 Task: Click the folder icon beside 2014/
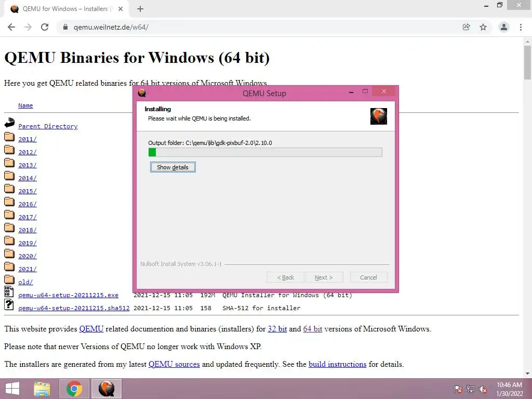[x=9, y=176]
